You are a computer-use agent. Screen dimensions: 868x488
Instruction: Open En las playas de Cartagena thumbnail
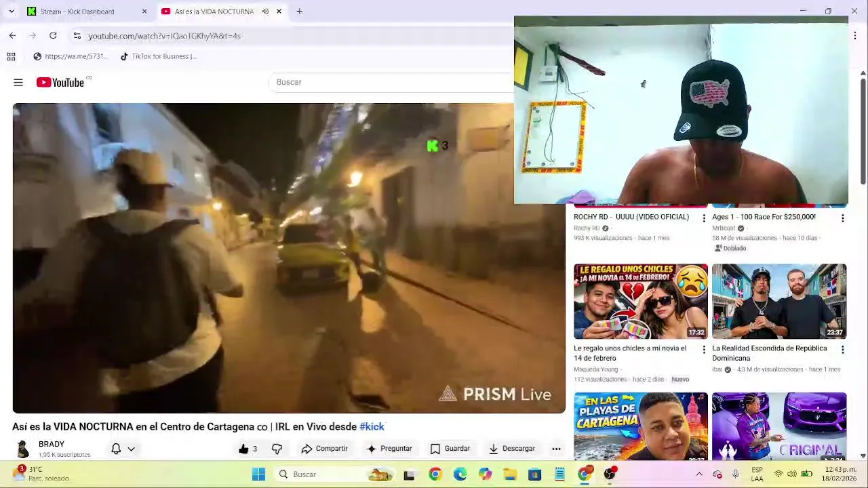[x=641, y=427]
